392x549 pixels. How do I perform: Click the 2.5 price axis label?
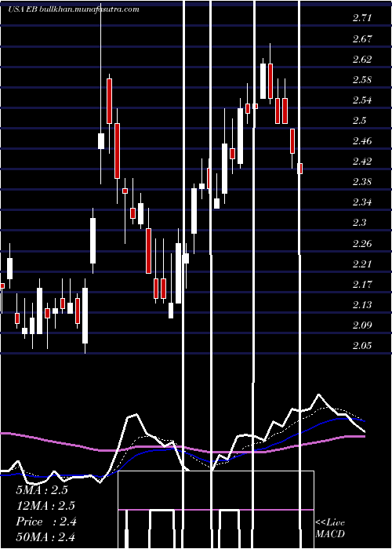[x=359, y=121]
